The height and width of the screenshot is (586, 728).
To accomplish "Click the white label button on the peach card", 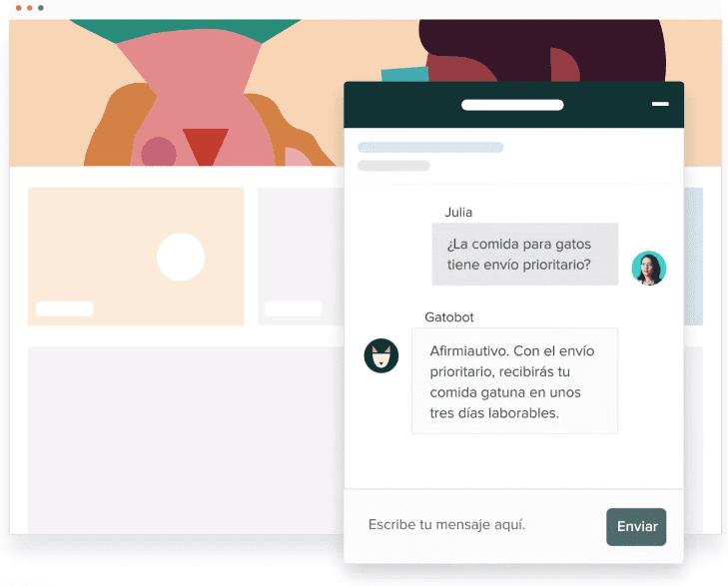I will pos(65,308).
